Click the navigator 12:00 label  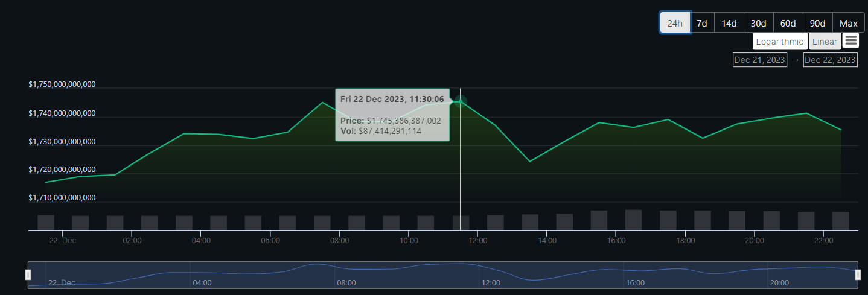(x=491, y=282)
